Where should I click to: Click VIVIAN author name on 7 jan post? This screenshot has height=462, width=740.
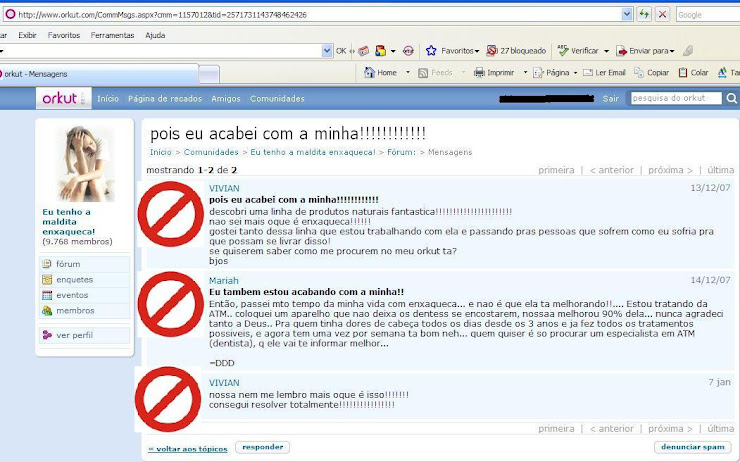coord(224,383)
